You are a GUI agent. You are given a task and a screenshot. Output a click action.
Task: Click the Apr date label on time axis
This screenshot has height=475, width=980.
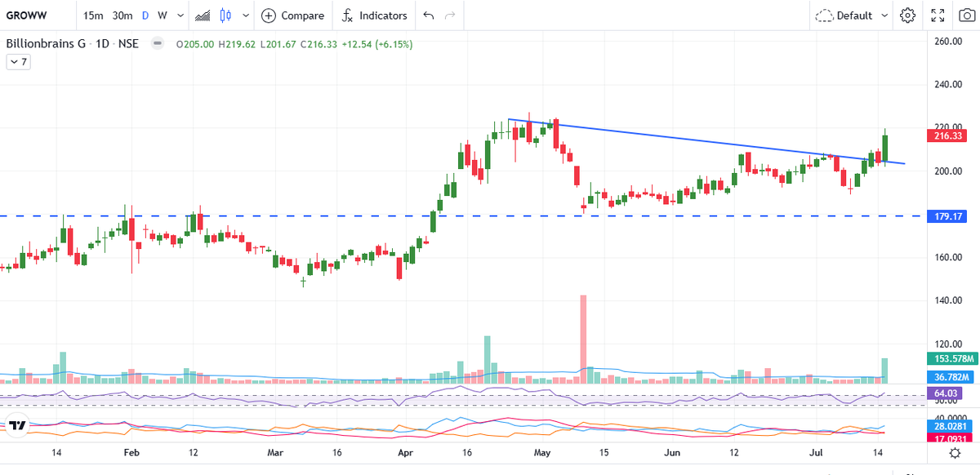coord(404,452)
